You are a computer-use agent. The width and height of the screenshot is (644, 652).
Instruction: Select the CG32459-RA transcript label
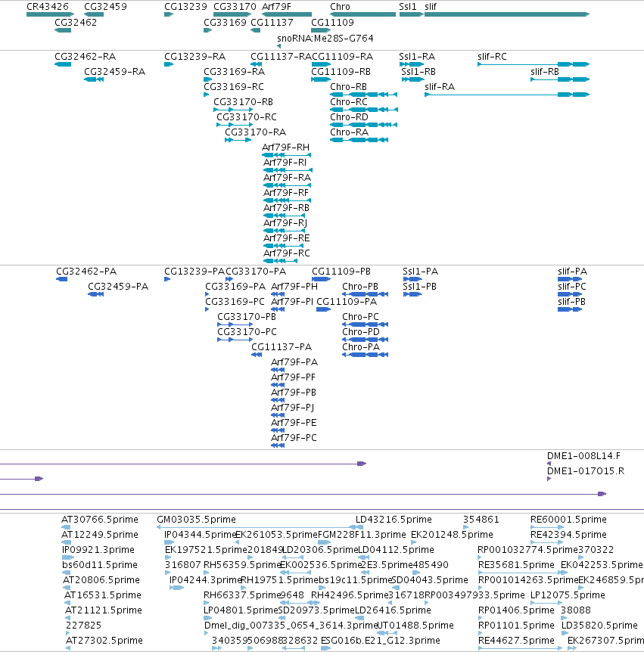pos(115,72)
